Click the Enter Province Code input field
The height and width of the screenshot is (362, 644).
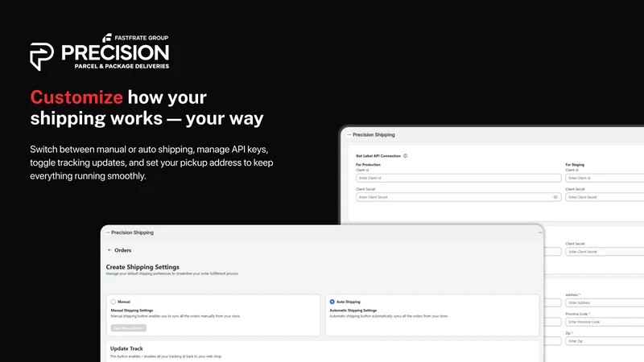pyautogui.click(x=605, y=322)
